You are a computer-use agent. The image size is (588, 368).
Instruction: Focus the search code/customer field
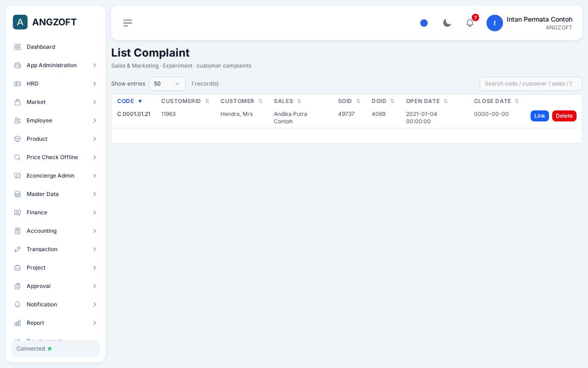tap(531, 84)
